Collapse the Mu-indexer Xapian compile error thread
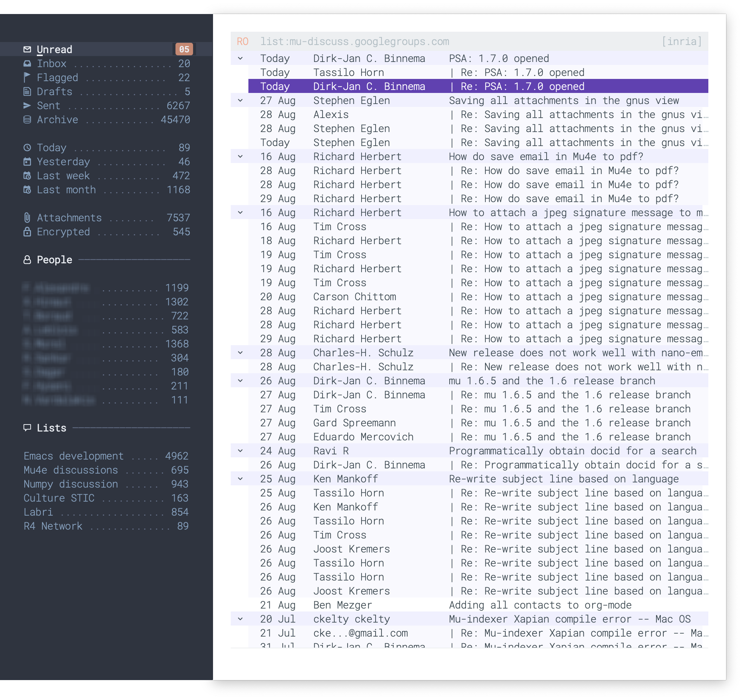This screenshot has width=743, height=700. (240, 619)
